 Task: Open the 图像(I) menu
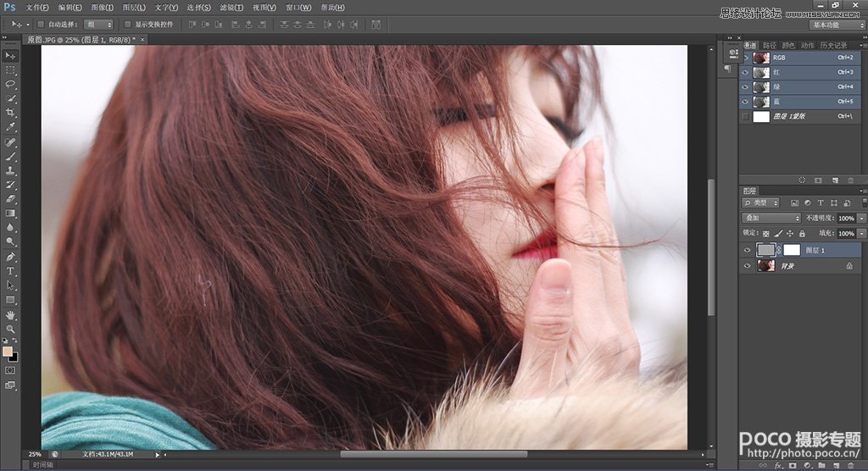pyautogui.click(x=102, y=8)
